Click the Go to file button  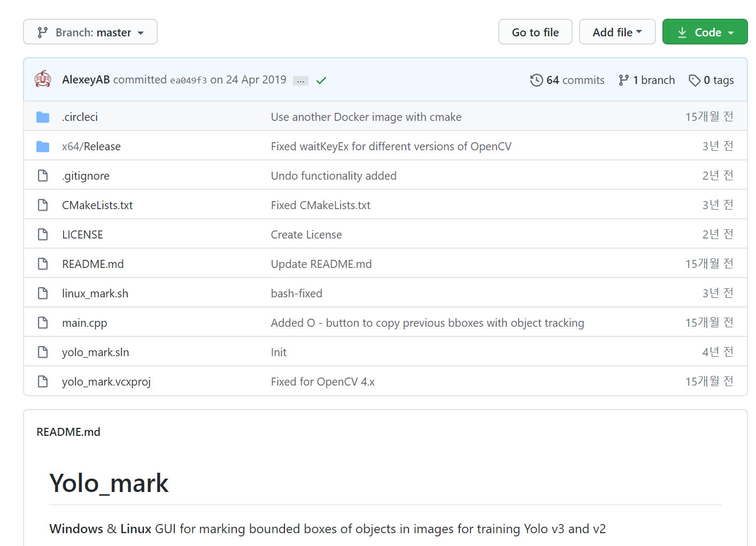535,32
